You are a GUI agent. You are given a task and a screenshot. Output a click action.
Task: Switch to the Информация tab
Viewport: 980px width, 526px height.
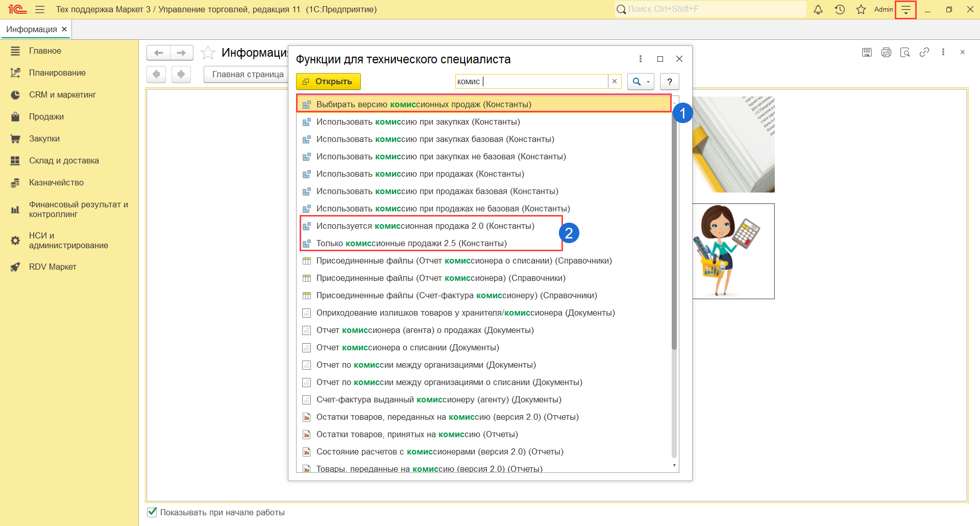click(32, 30)
